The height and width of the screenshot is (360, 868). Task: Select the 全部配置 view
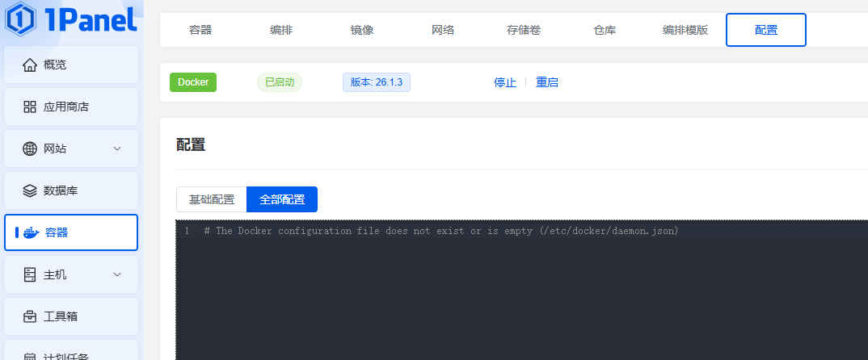[x=282, y=199]
